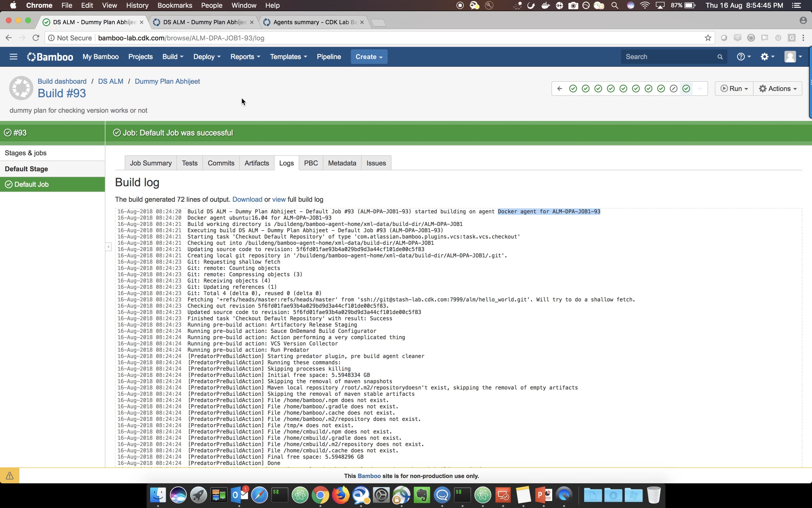This screenshot has height=508, width=812.
Task: Open the help question mark menu
Action: 744,57
